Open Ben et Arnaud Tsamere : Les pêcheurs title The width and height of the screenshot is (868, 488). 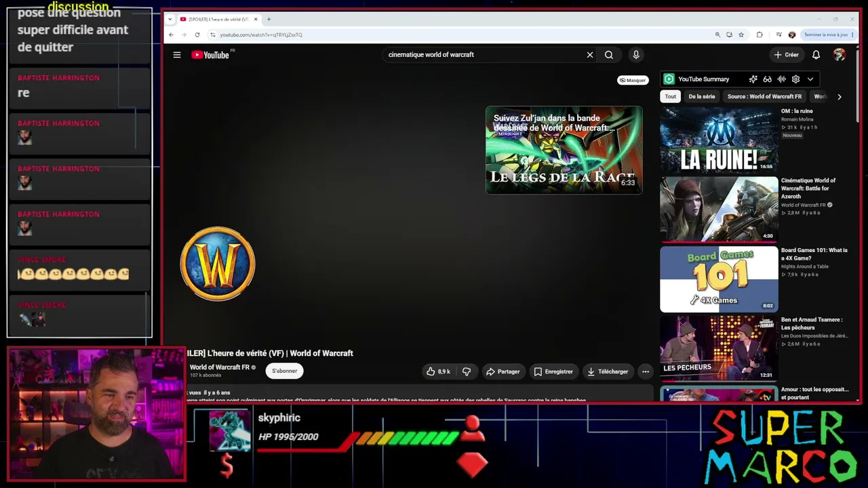[x=812, y=324]
